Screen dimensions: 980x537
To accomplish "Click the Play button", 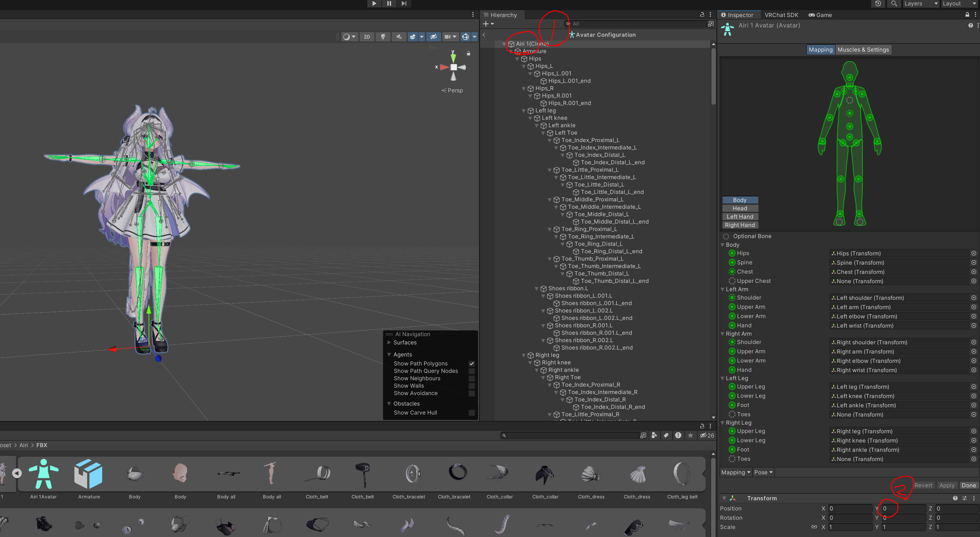I will pyautogui.click(x=374, y=3).
